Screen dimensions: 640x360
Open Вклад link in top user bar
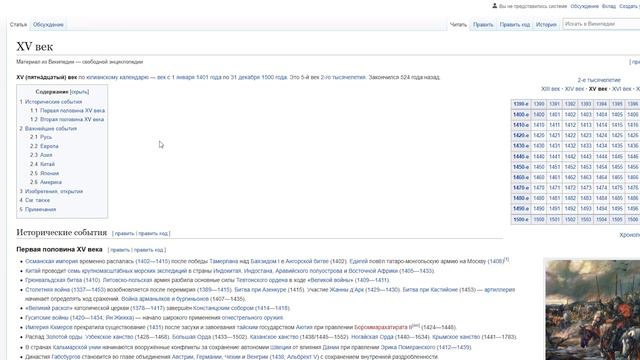point(609,6)
